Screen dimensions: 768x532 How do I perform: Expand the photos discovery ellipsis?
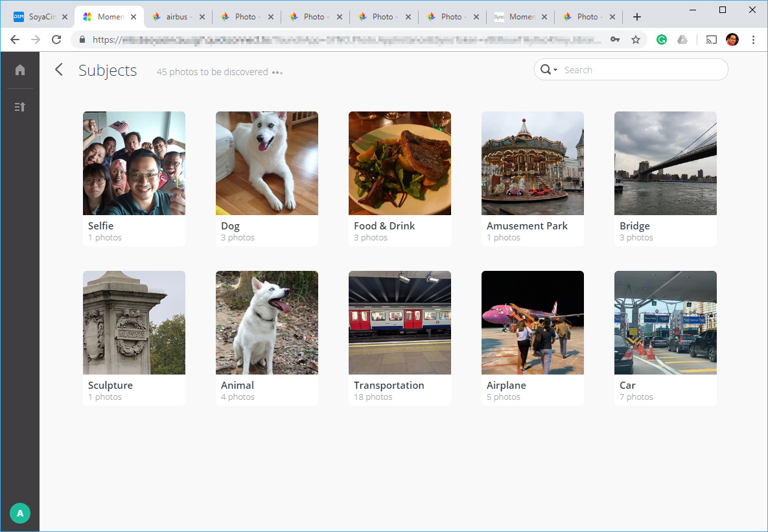click(277, 73)
